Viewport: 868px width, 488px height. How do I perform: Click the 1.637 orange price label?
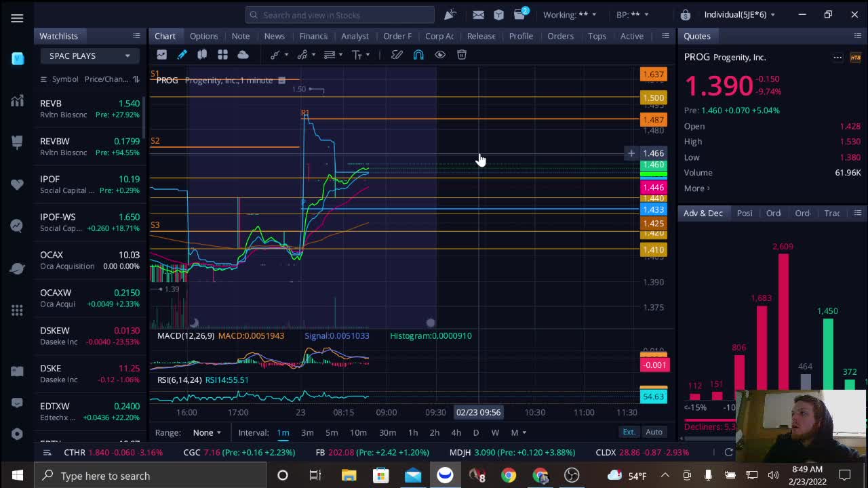point(654,75)
